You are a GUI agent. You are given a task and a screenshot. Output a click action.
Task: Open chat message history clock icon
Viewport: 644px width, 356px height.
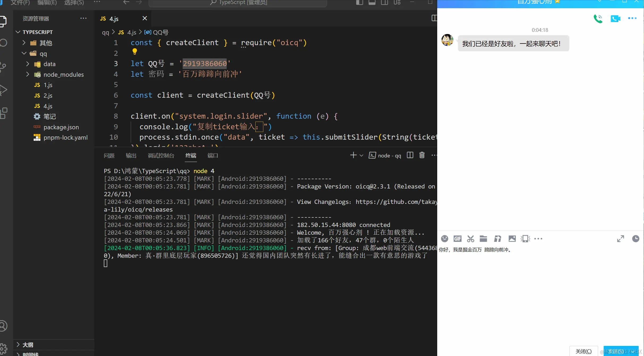[x=636, y=239]
